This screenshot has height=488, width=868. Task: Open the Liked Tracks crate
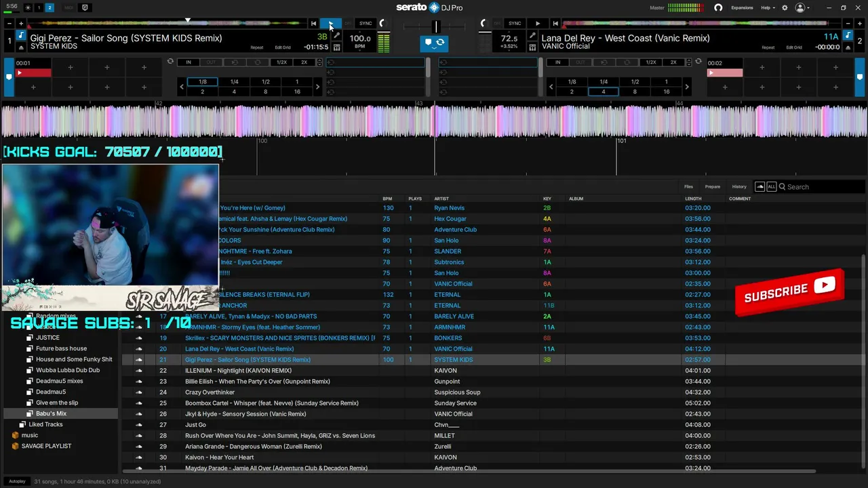(45, 424)
